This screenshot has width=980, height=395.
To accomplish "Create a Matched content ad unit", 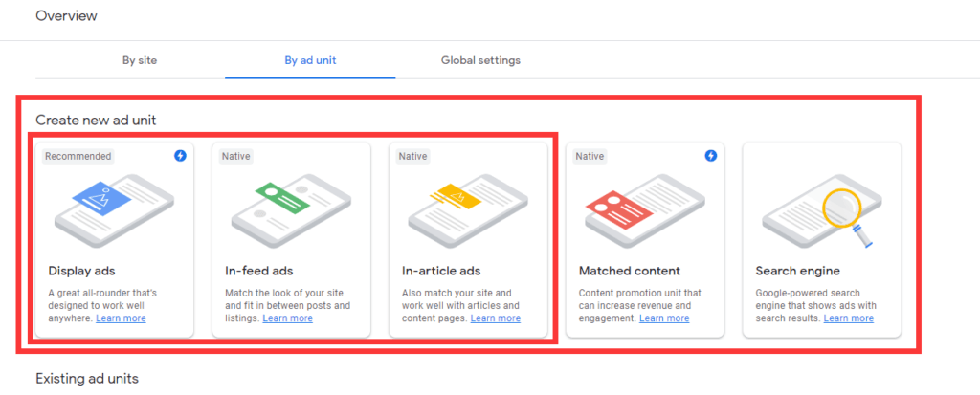I will pyautogui.click(x=645, y=240).
